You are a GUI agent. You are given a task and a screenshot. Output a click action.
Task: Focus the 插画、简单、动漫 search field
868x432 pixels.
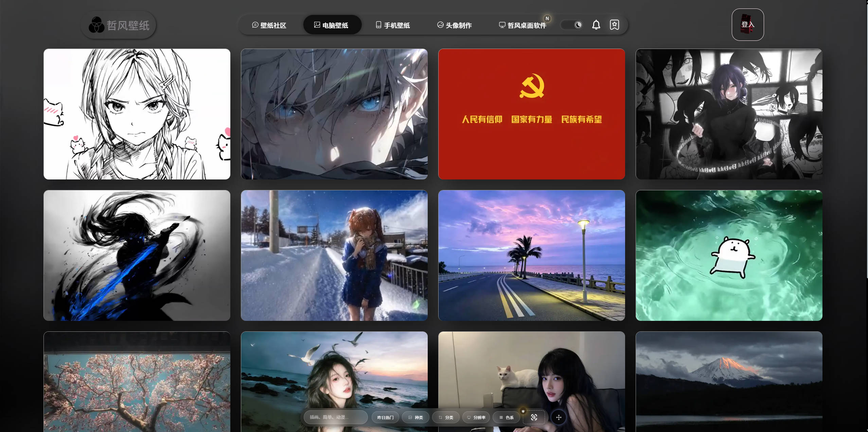tap(335, 417)
